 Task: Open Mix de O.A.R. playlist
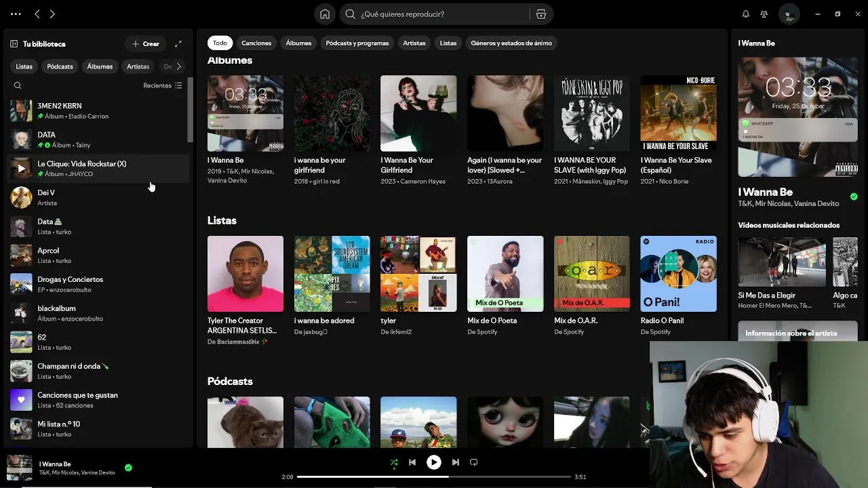point(592,274)
